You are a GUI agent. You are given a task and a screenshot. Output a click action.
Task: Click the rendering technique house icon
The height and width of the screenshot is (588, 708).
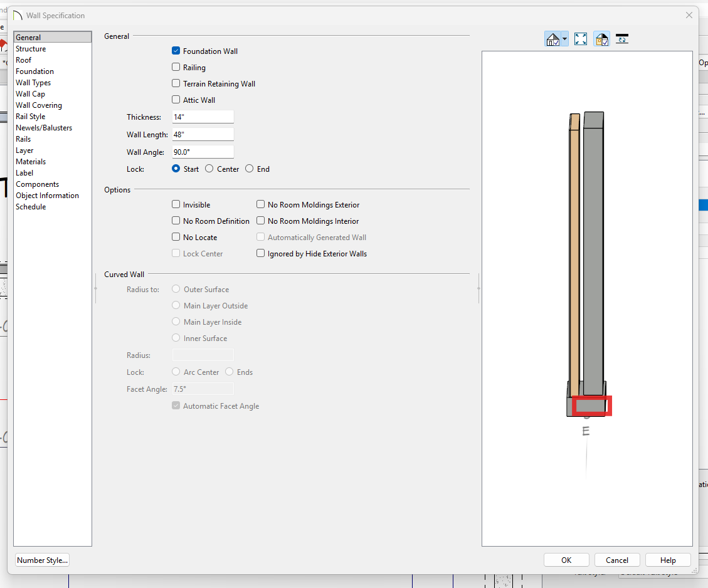(x=552, y=39)
